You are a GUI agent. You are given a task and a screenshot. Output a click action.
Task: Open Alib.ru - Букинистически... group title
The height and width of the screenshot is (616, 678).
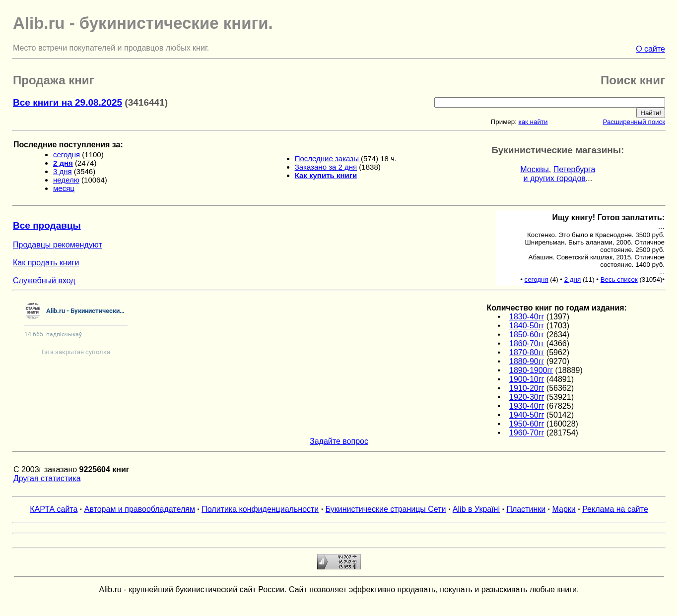point(85,311)
